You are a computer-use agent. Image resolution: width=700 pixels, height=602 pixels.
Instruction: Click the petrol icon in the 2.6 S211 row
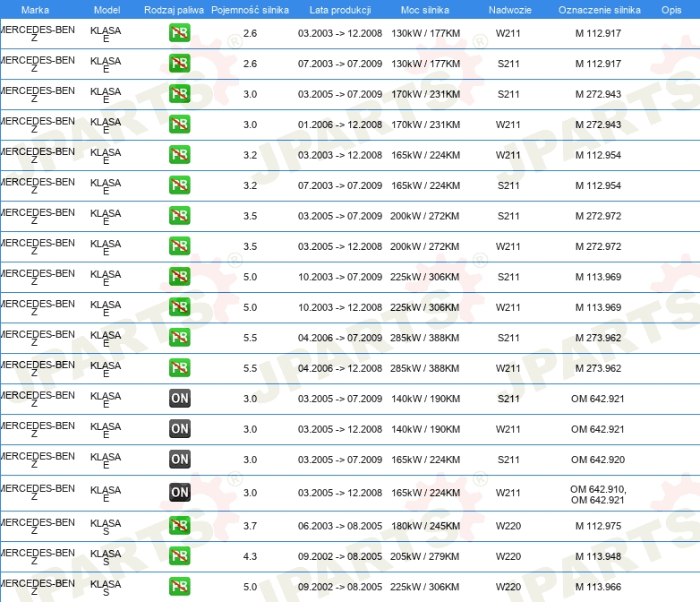coord(179,64)
